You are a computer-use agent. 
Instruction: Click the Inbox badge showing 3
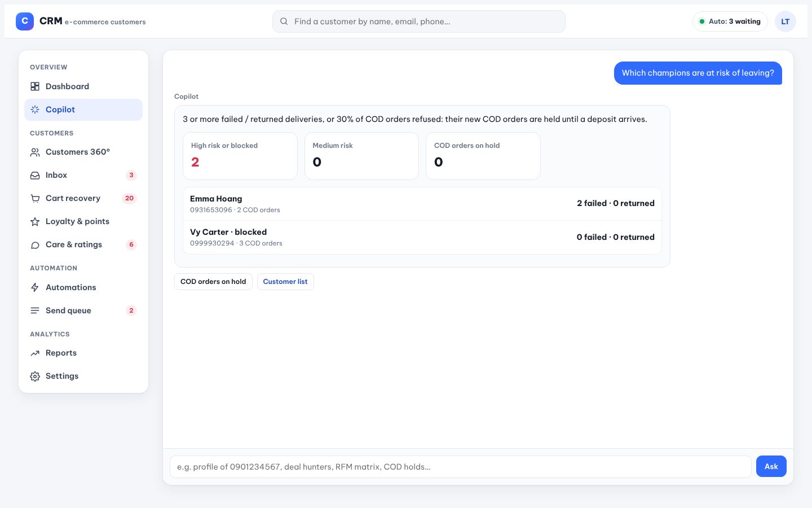coord(131,175)
